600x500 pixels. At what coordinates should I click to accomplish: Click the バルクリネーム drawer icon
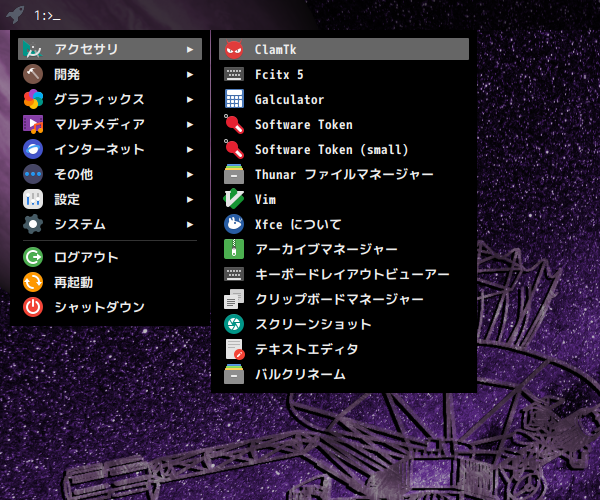coord(234,374)
